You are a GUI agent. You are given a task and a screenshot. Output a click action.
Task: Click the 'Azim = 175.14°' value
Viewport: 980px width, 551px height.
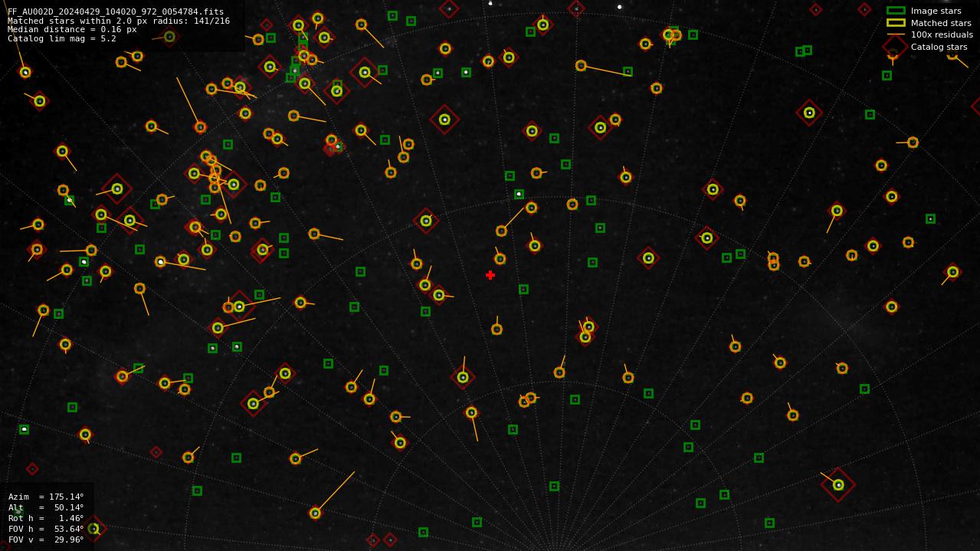46,497
